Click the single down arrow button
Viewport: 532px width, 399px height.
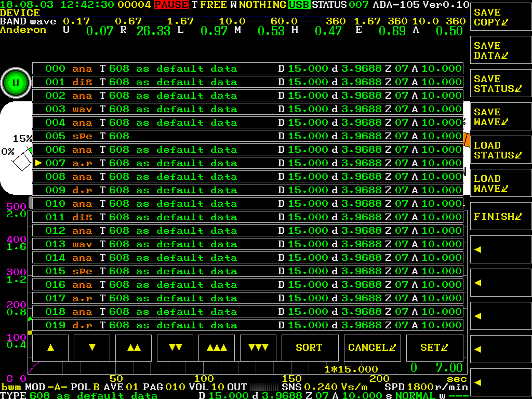(x=92, y=348)
